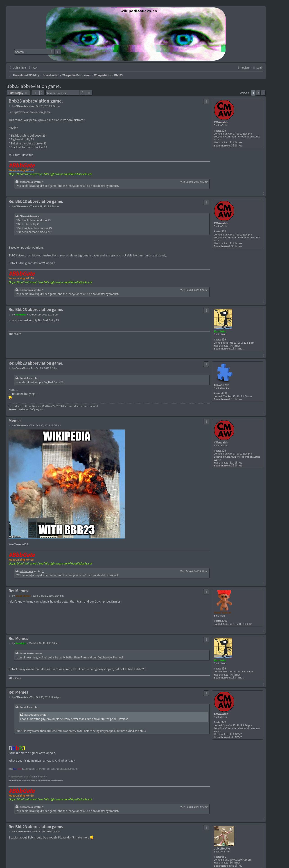The width and height of the screenshot is (289, 868).
Task: Click the wikipediasucks.co site banner
Action: click(135, 34)
